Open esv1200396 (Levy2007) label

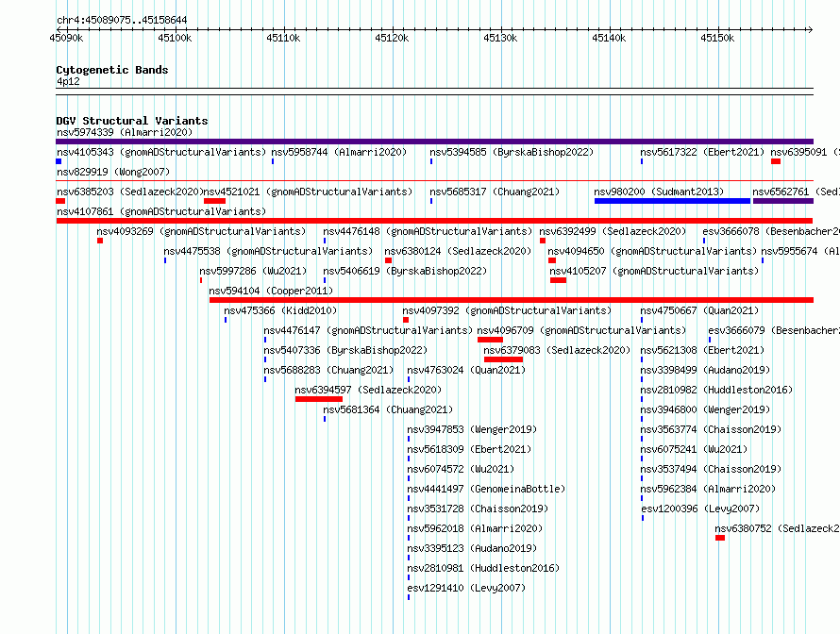coord(700,509)
